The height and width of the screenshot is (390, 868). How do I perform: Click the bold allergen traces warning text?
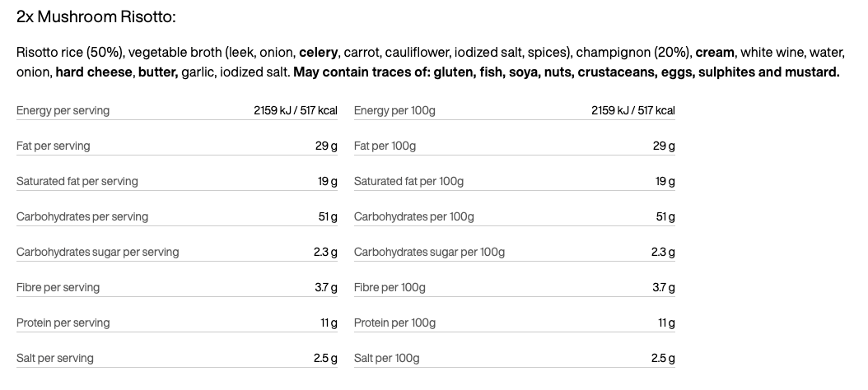click(566, 72)
